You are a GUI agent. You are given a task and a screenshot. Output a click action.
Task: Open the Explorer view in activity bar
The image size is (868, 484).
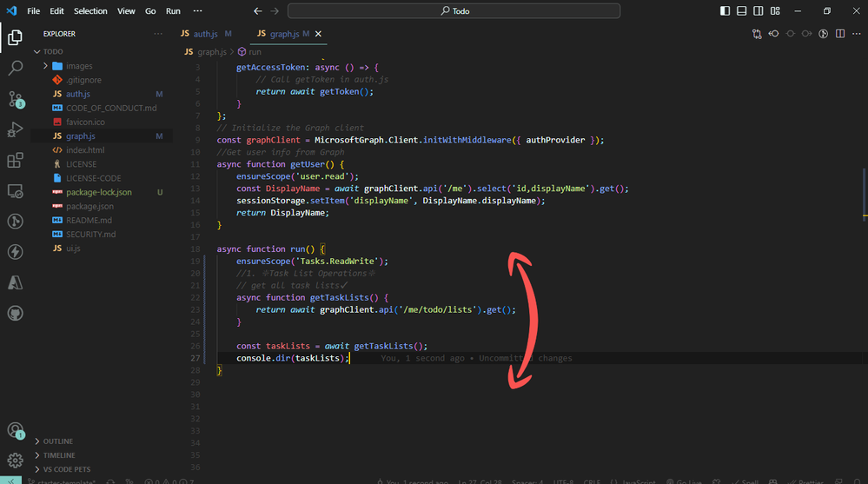point(15,37)
